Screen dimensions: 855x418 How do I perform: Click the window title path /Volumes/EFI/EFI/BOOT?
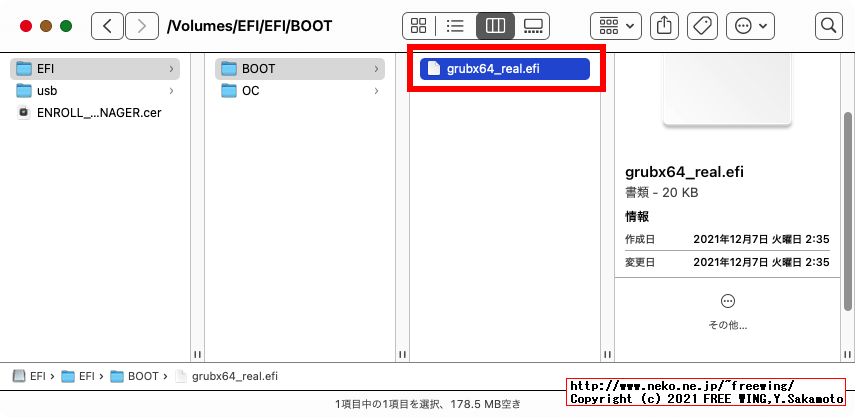point(249,26)
